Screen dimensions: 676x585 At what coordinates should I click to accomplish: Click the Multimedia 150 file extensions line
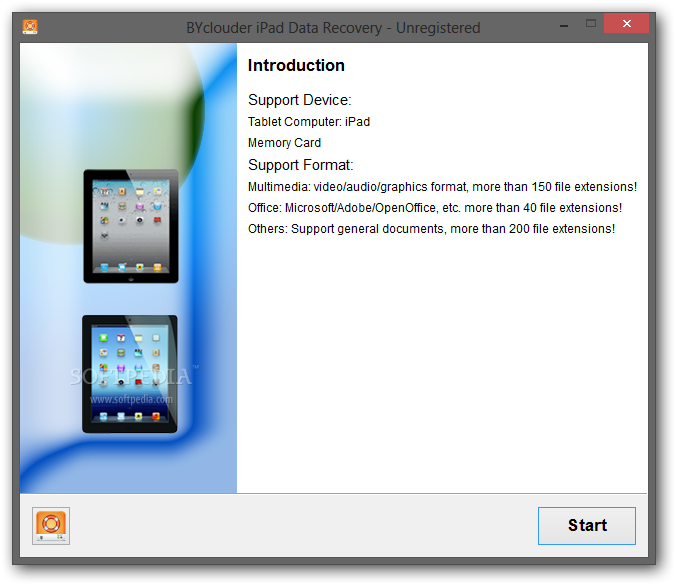(442, 187)
